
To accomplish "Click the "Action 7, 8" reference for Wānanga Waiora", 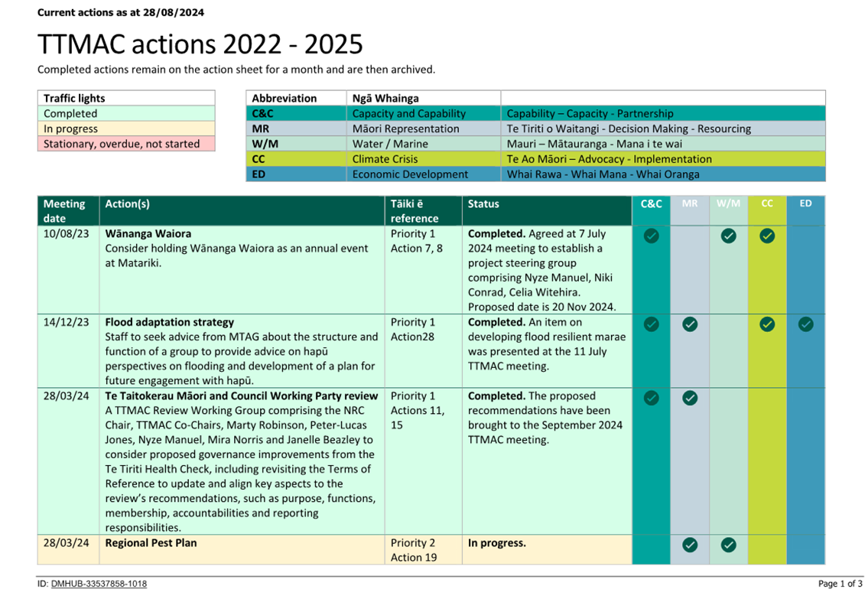I will coord(416,249).
